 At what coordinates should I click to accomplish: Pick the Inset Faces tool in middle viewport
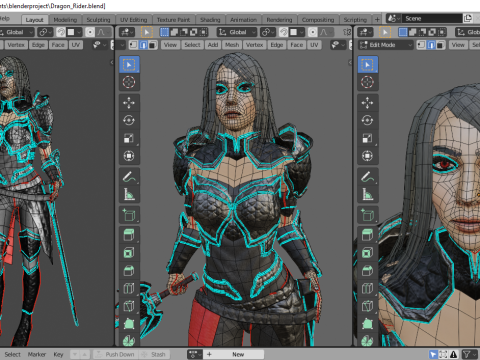pyautogui.click(x=129, y=253)
